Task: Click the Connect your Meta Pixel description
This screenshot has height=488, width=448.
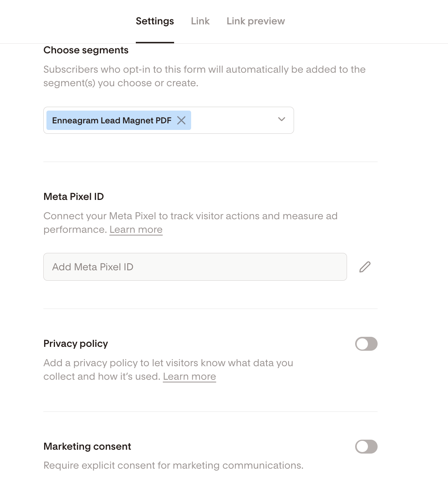Action: 190,216
